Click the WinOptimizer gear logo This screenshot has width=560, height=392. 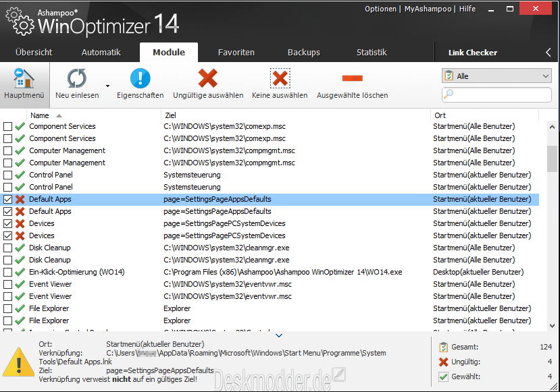click(20, 22)
